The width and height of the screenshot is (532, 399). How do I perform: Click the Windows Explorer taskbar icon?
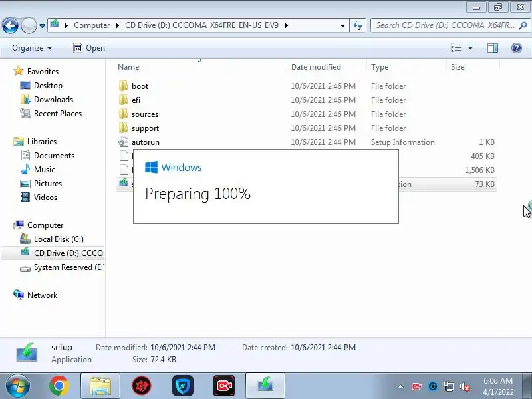[x=100, y=386]
